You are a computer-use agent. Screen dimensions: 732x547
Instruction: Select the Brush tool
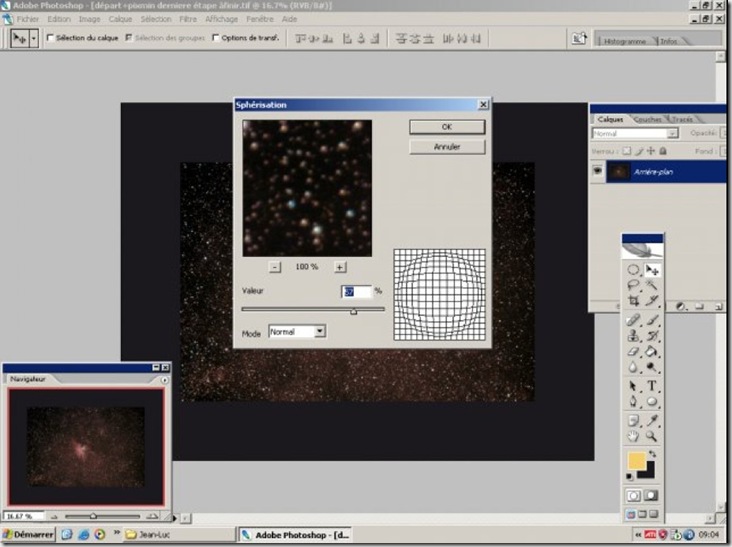pyautogui.click(x=652, y=320)
